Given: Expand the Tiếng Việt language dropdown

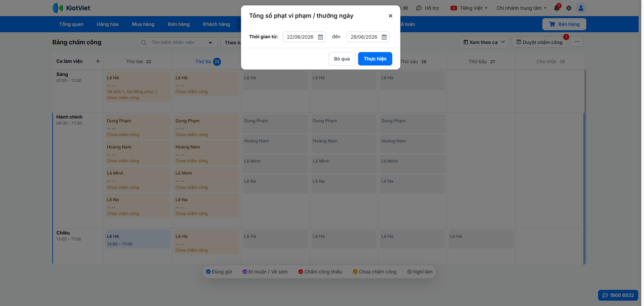Looking at the screenshot, I should click(469, 8).
